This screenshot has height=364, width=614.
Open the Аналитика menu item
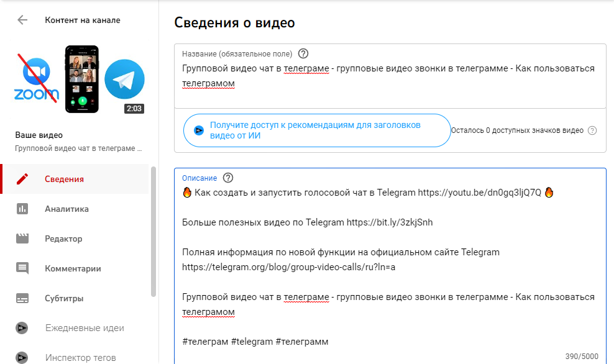[x=76, y=209]
